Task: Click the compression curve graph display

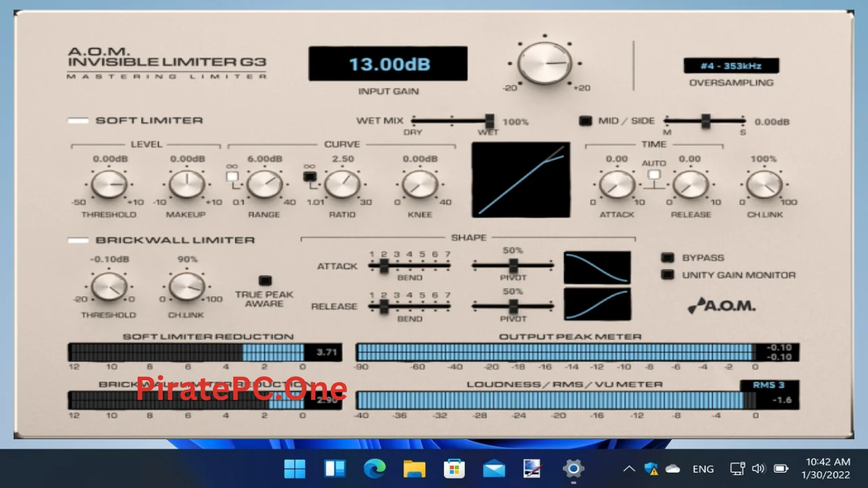Action: (521, 180)
